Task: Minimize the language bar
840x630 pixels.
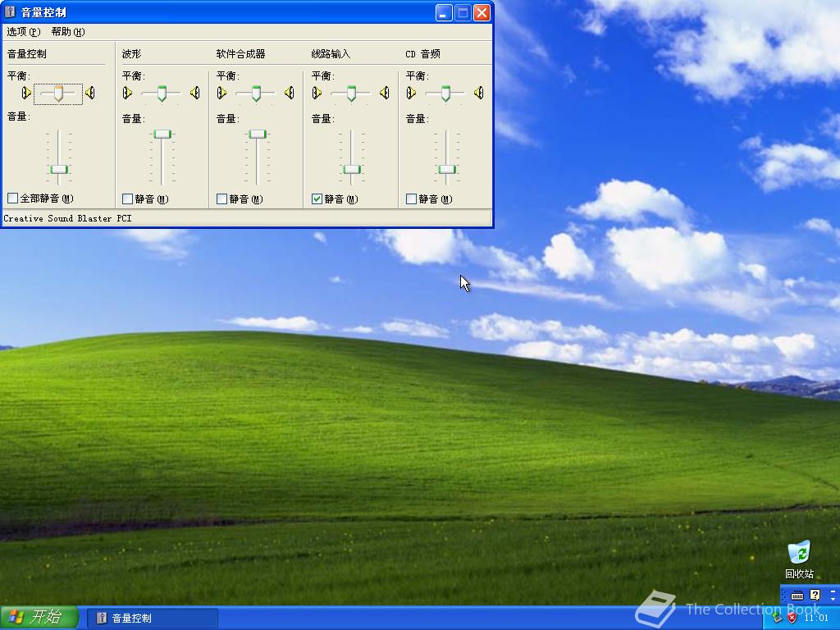Action: [x=833, y=591]
